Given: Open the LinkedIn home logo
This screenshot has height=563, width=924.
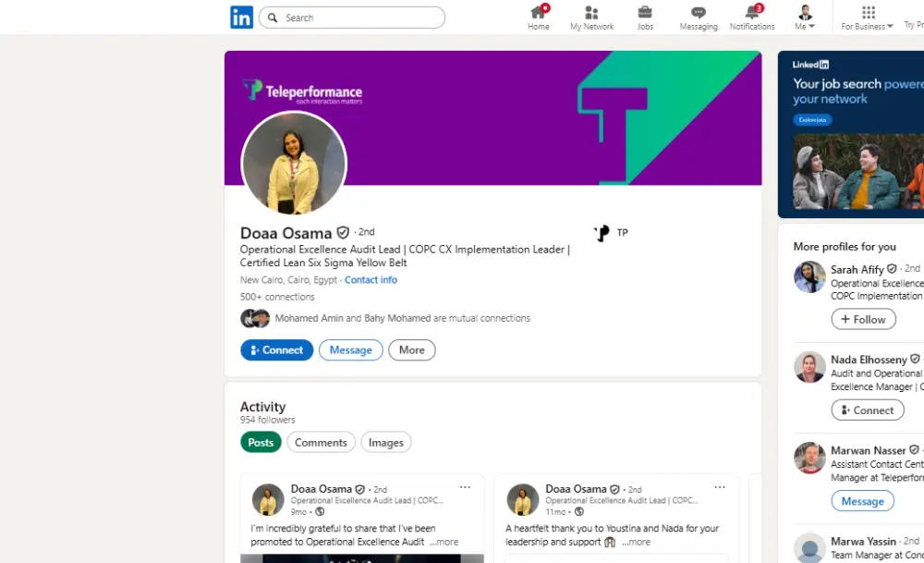Looking at the screenshot, I should coord(241,17).
